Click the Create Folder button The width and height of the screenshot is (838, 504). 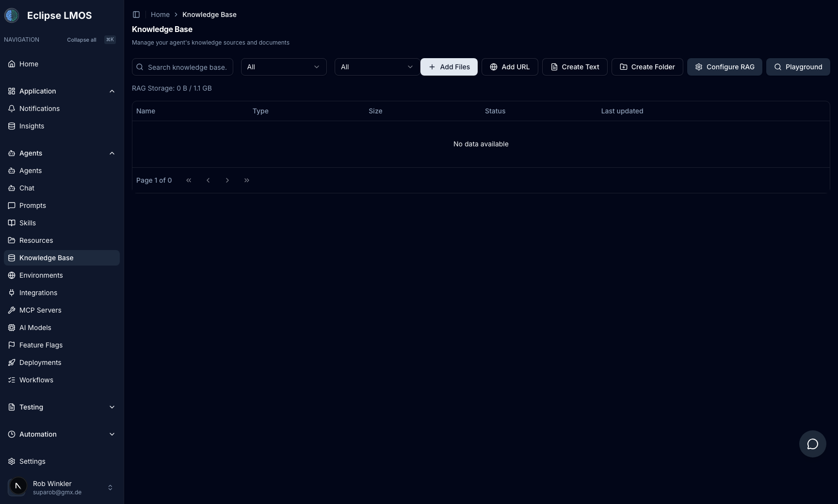pyautogui.click(x=647, y=67)
